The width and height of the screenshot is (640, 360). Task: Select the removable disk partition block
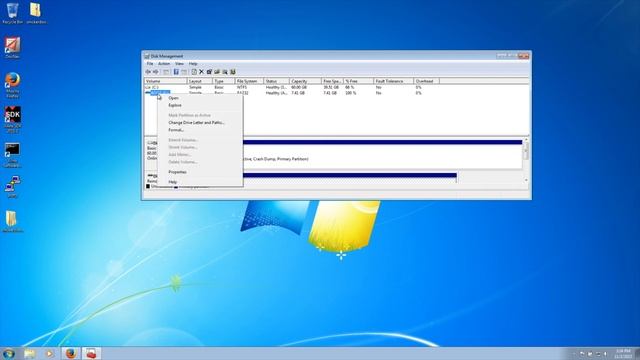[349, 178]
